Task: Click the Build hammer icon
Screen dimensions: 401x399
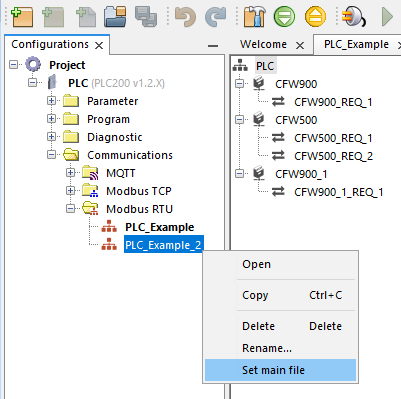Action: click(254, 16)
